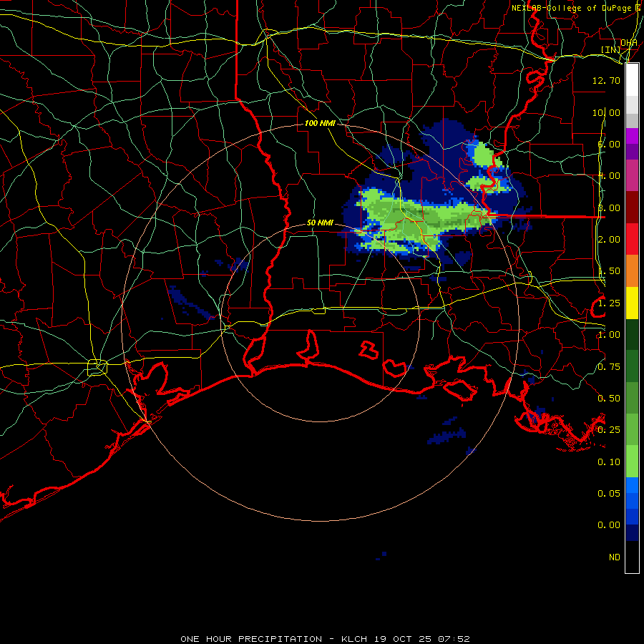Pick the dark red legend swatch
644x644 pixels.
click(x=632, y=208)
